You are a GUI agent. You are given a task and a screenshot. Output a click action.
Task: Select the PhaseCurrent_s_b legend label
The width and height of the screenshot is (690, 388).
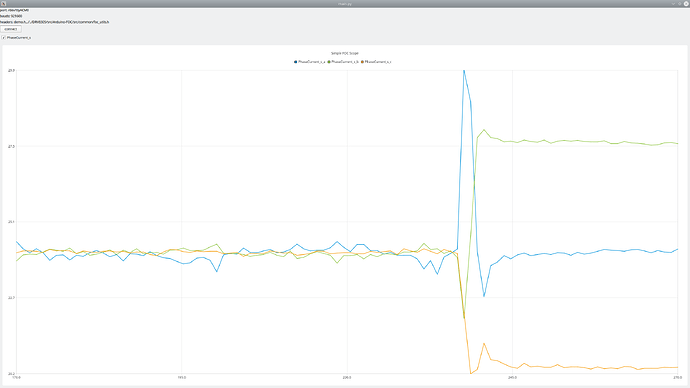345,62
